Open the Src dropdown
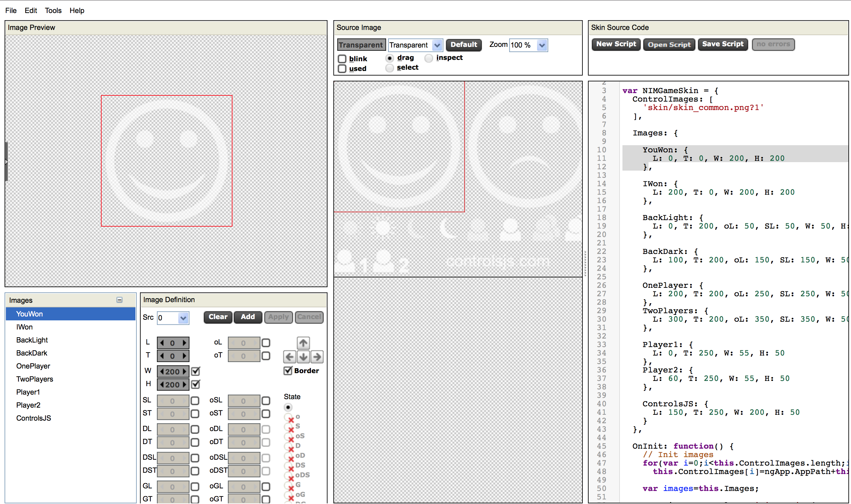851x504 pixels. 183,318
